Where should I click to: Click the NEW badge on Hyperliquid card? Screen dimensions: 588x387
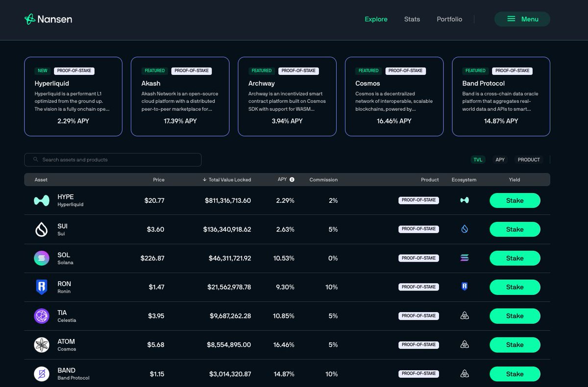click(x=43, y=71)
